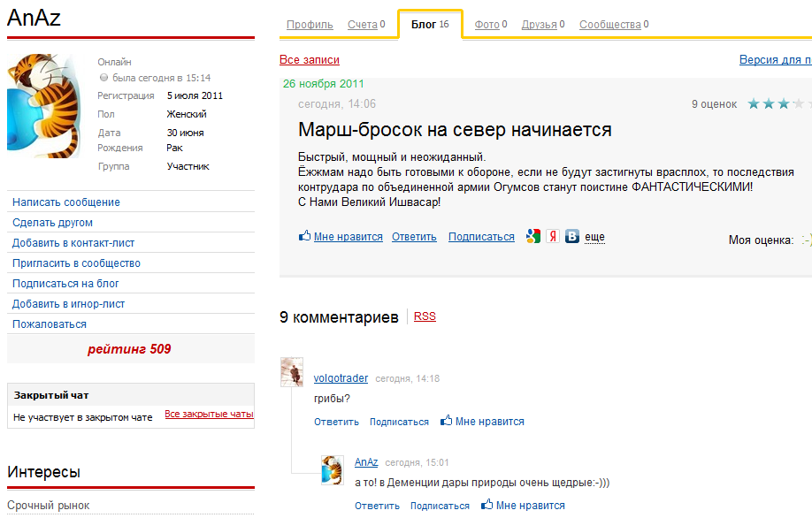
Task: Switch to the Профиль tab
Action: pyautogui.click(x=310, y=25)
